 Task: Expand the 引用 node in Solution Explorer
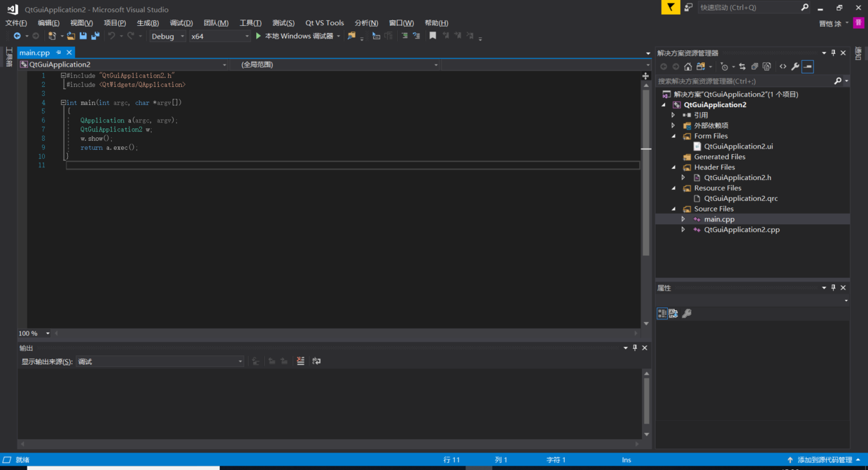pos(673,115)
